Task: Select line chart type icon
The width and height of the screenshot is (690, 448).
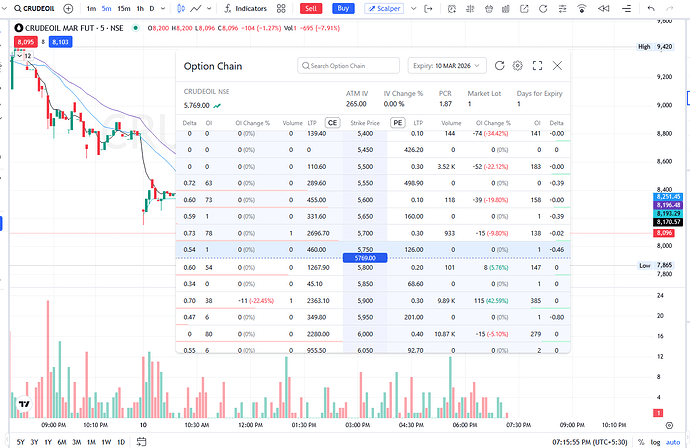Action: [195, 8]
